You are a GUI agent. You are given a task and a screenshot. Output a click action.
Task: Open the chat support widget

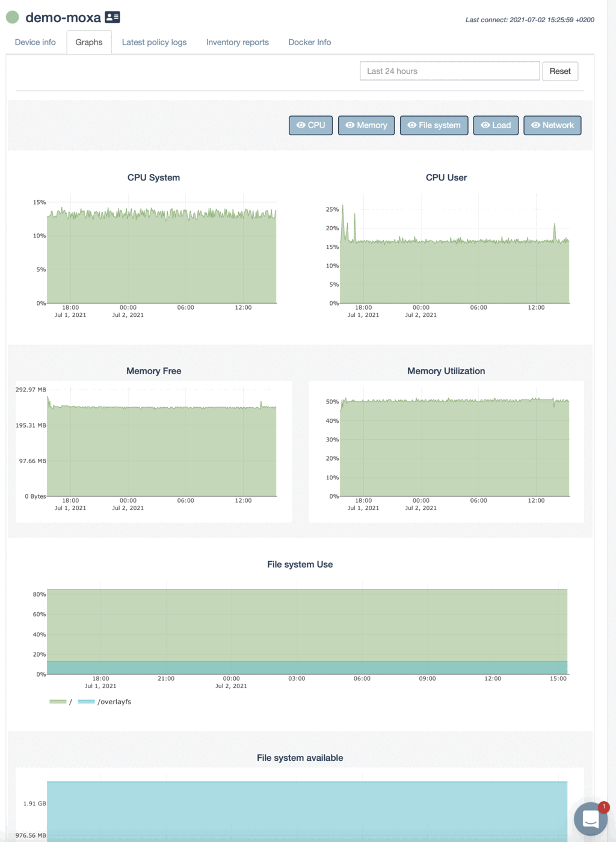coord(590,819)
